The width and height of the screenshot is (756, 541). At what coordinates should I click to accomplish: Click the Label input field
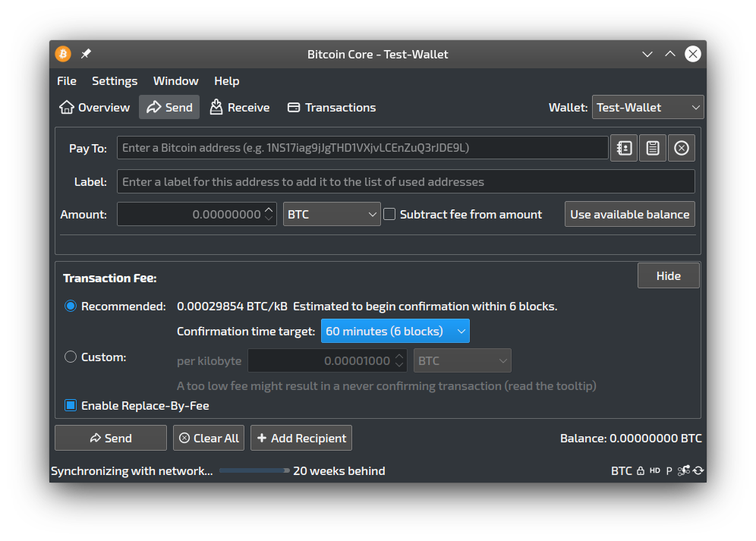click(x=406, y=181)
